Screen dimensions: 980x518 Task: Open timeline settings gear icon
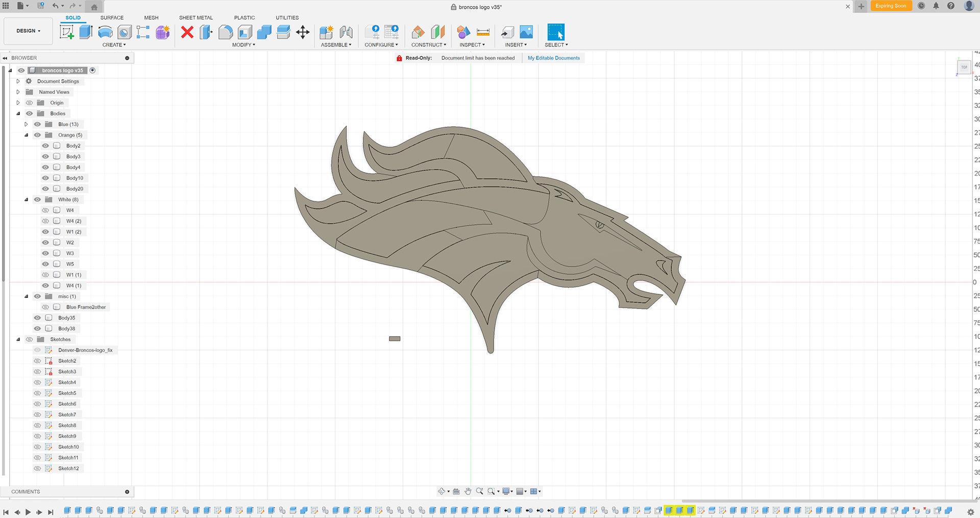(971, 512)
